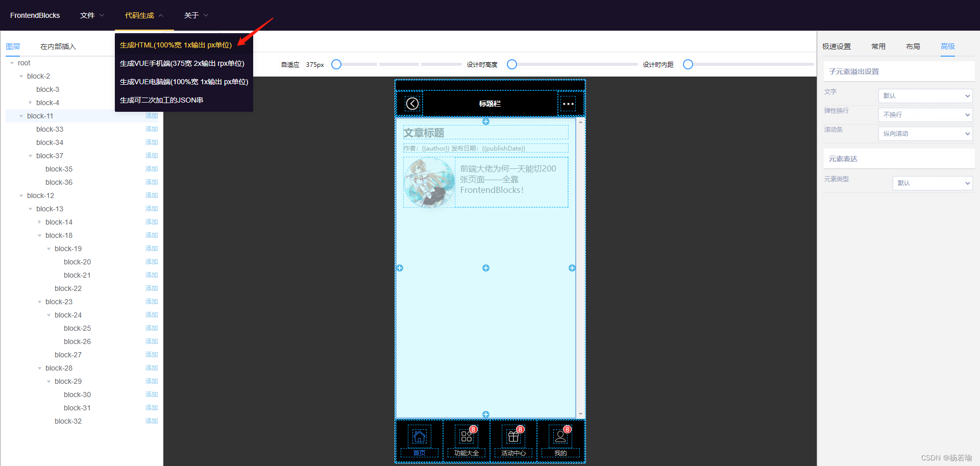This screenshot has height=466, width=980.
Task: Click 添加 link beside block-33
Action: (x=152, y=129)
